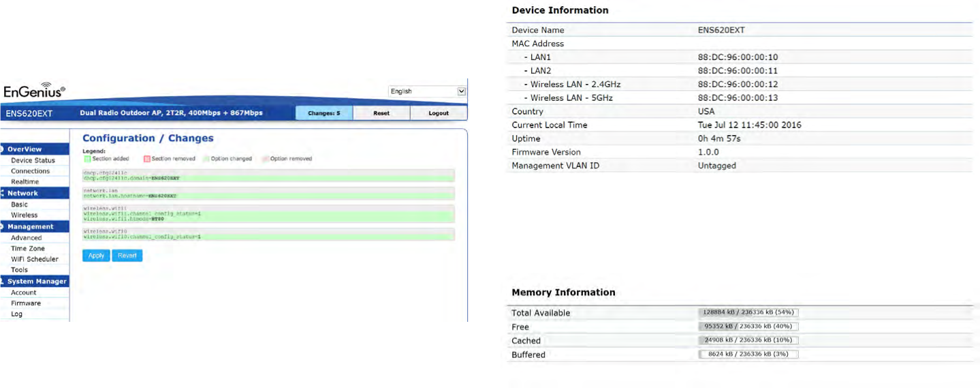Screen dimensions: 980x388
Task: Open Advanced management settings
Action: click(26, 238)
